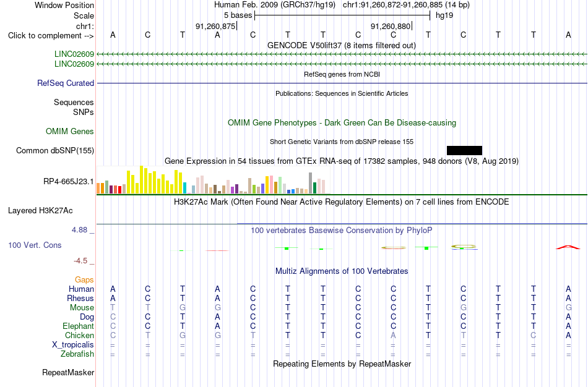Click the SNPs label under Sequences
This screenshot has height=387, width=588.
[84, 112]
